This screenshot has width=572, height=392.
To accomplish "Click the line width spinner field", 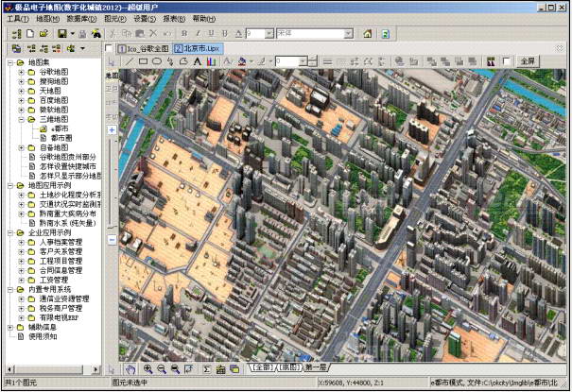I will (291, 61).
